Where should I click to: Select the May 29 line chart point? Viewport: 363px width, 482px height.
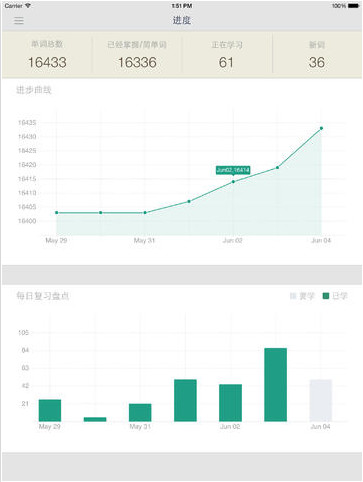[x=57, y=213]
